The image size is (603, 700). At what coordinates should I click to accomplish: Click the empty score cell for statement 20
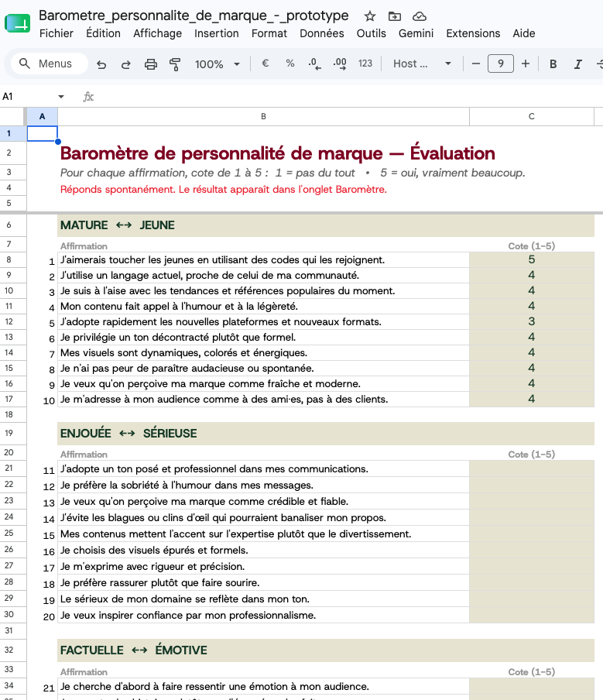(x=532, y=615)
